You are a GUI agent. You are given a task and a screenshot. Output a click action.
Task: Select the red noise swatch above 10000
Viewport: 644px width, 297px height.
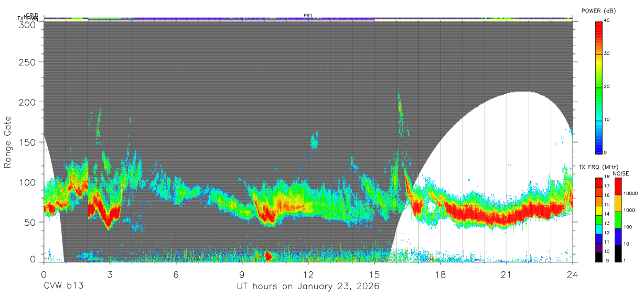[618, 186]
